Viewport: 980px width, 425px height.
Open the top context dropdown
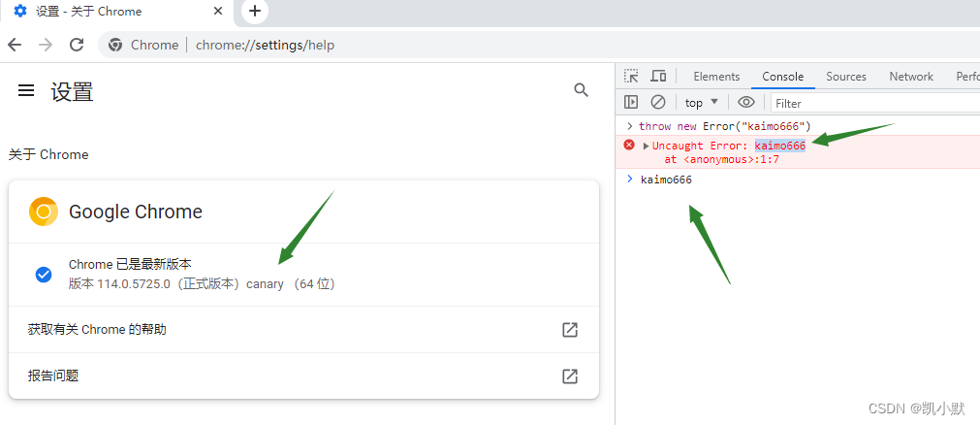[702, 103]
